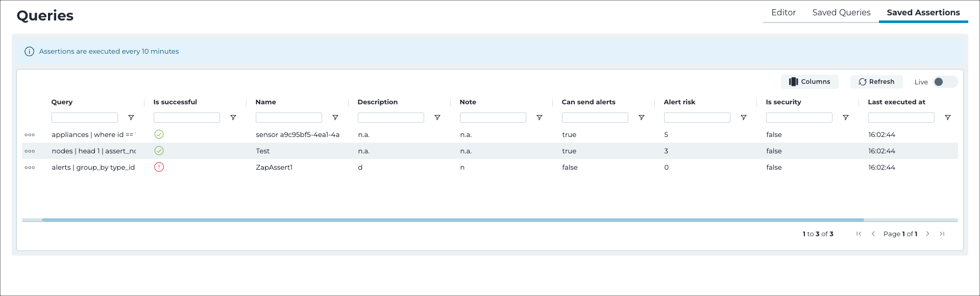Viewport: 980px width, 296px height.
Task: Open filter icon for Is successful column
Action: pyautogui.click(x=233, y=118)
